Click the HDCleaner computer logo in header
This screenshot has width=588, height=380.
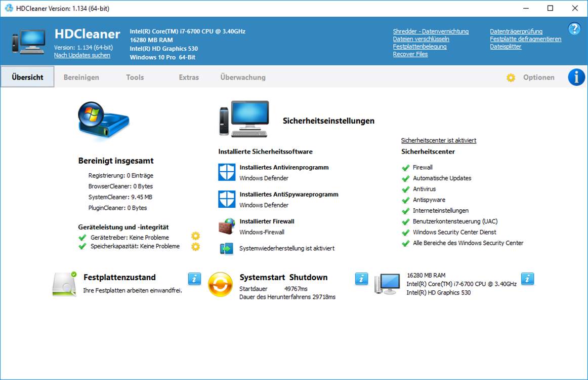tap(29, 42)
